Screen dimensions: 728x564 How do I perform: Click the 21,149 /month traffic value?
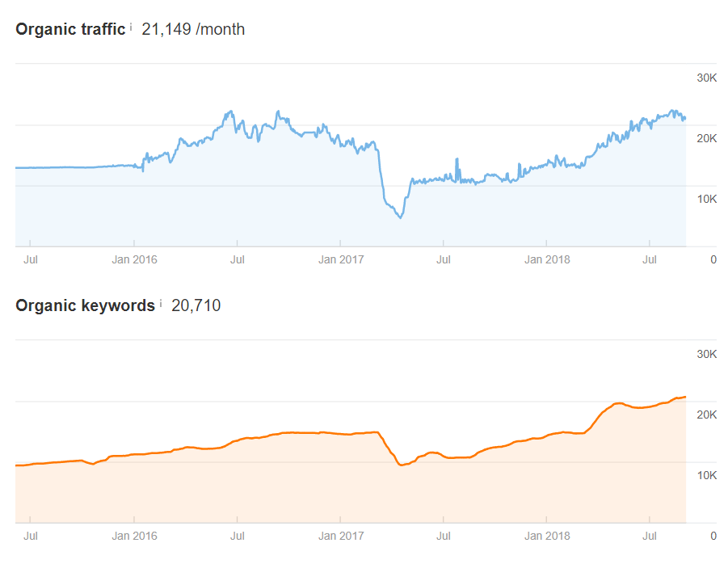pyautogui.click(x=193, y=29)
